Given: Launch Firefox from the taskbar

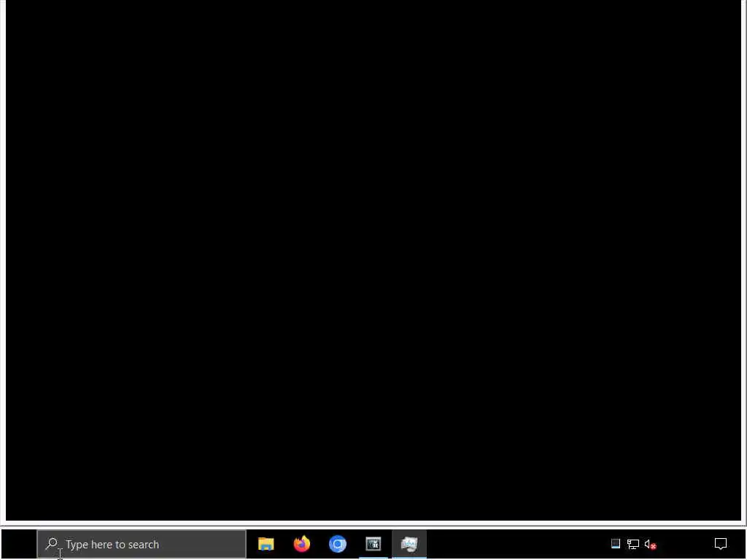Looking at the screenshot, I should (x=301, y=544).
